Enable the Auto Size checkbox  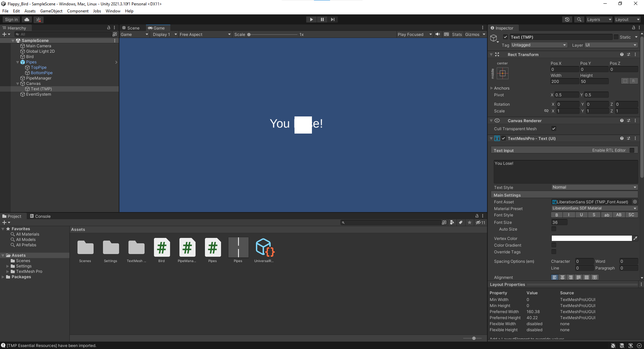[x=554, y=229]
